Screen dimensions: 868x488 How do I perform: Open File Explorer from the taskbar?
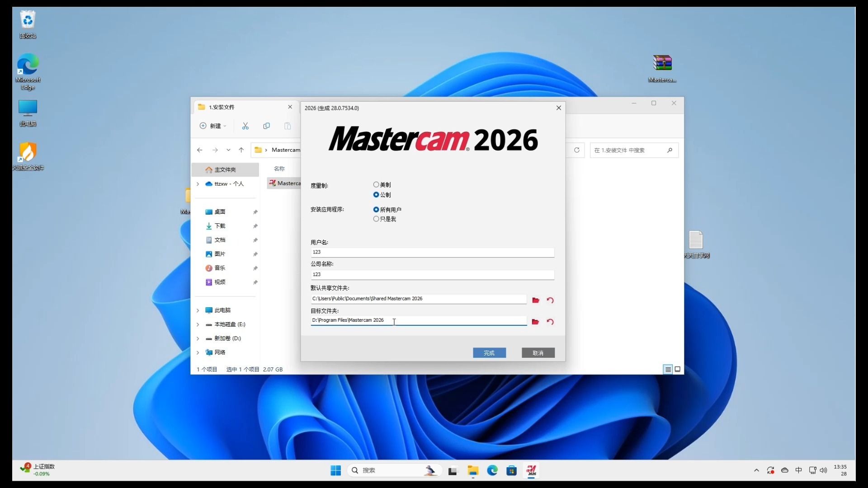click(x=473, y=471)
